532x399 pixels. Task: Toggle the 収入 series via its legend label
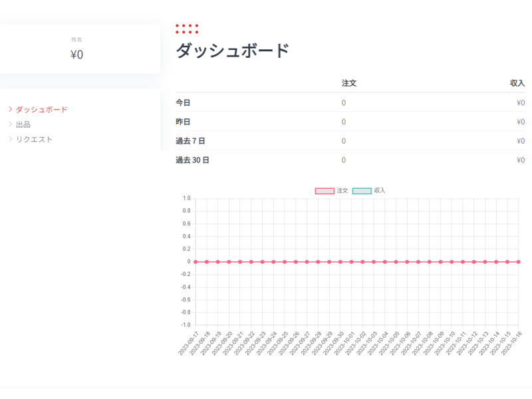(380, 191)
